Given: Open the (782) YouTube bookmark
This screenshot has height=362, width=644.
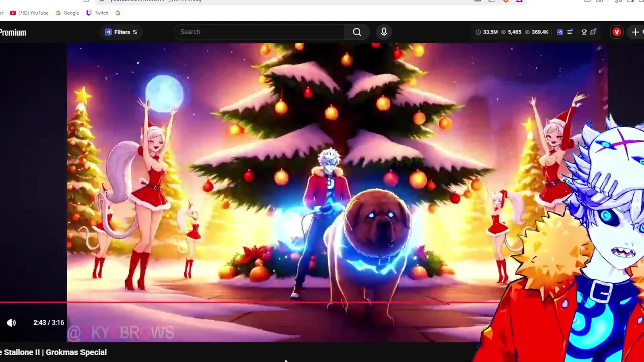Looking at the screenshot, I should pos(29,13).
